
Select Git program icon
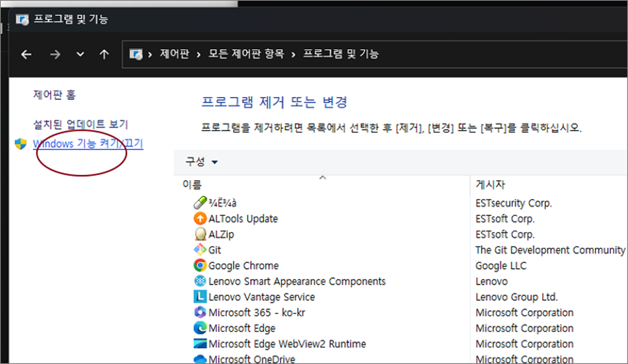(200, 250)
